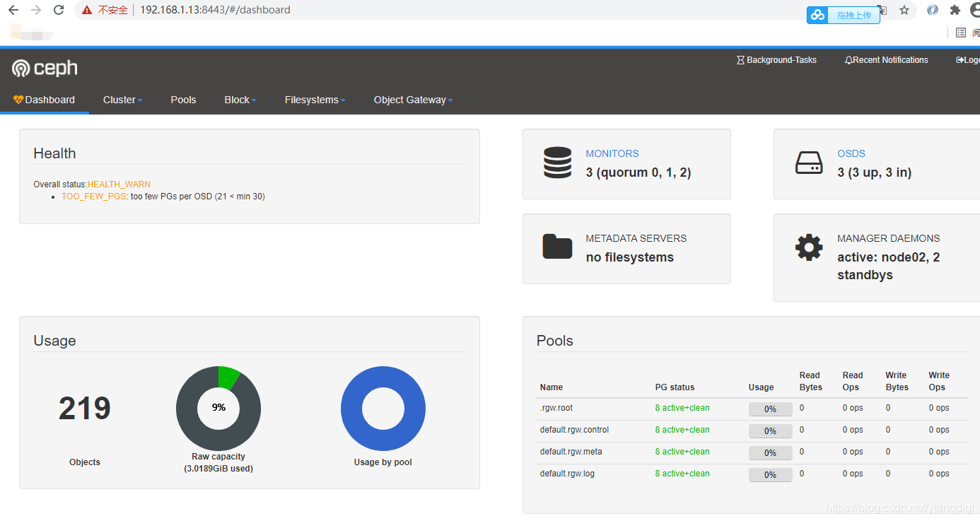The image size is (980, 521).
Task: Bookmark this page with star icon
Action: point(904,10)
